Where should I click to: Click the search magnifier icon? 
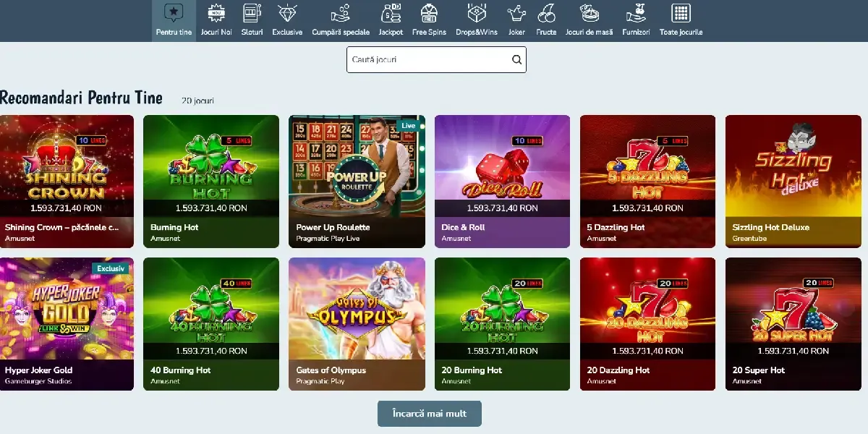pyautogui.click(x=516, y=60)
